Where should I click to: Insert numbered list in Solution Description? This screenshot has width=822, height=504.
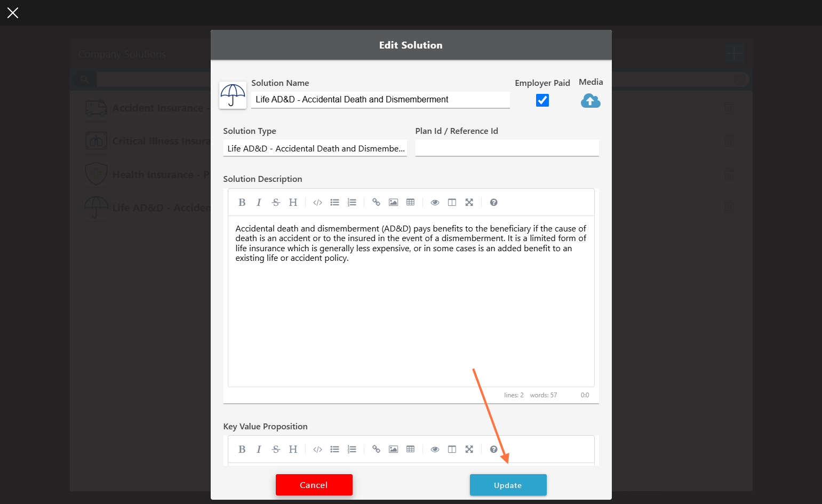click(x=352, y=202)
